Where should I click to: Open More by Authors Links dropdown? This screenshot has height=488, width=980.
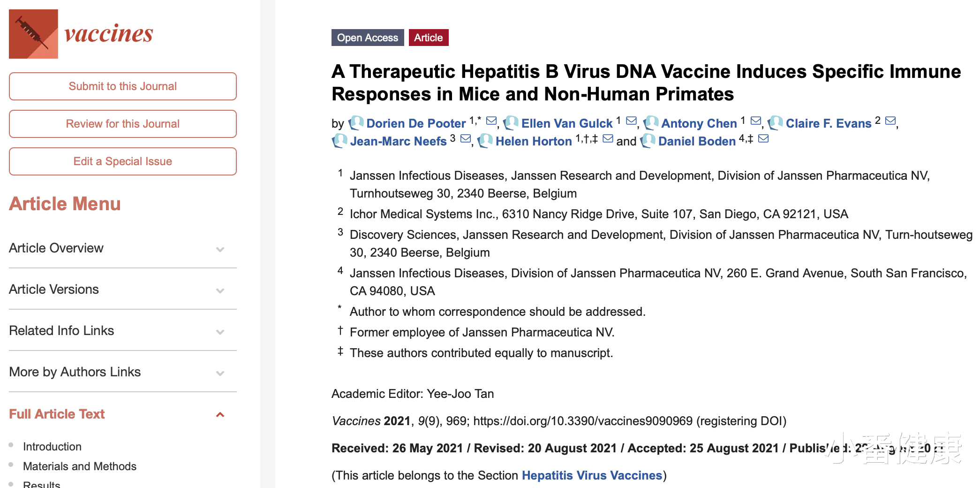pyautogui.click(x=220, y=373)
